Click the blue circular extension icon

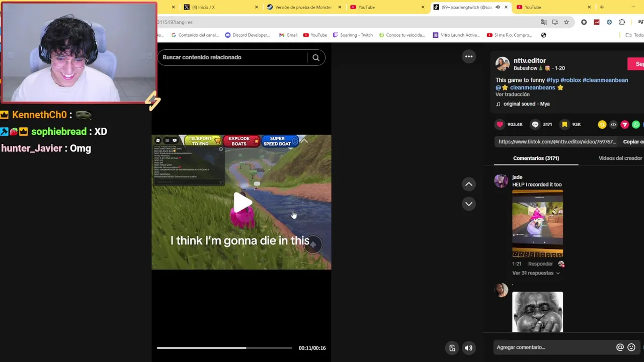609,22
